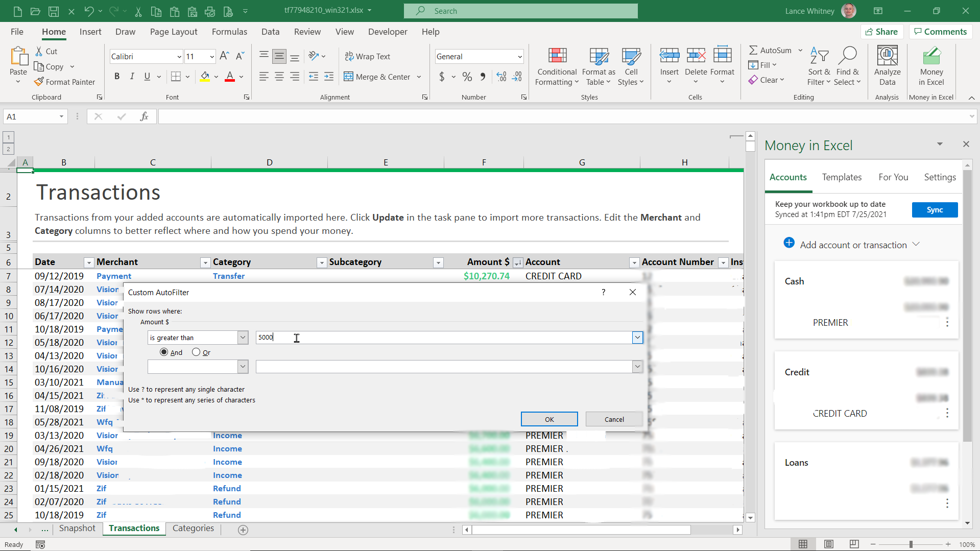Switch to Templates tab in Money pane
The width and height of the screenshot is (980, 551).
(x=842, y=177)
